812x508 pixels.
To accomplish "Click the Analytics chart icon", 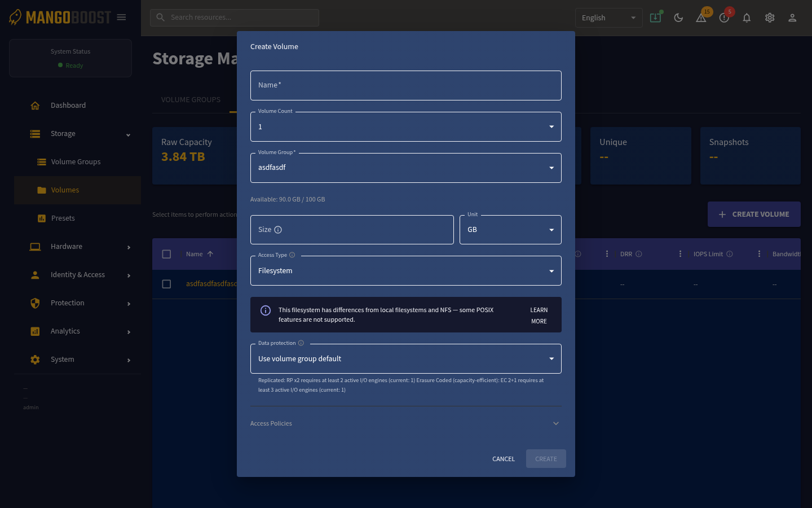I will [35, 331].
